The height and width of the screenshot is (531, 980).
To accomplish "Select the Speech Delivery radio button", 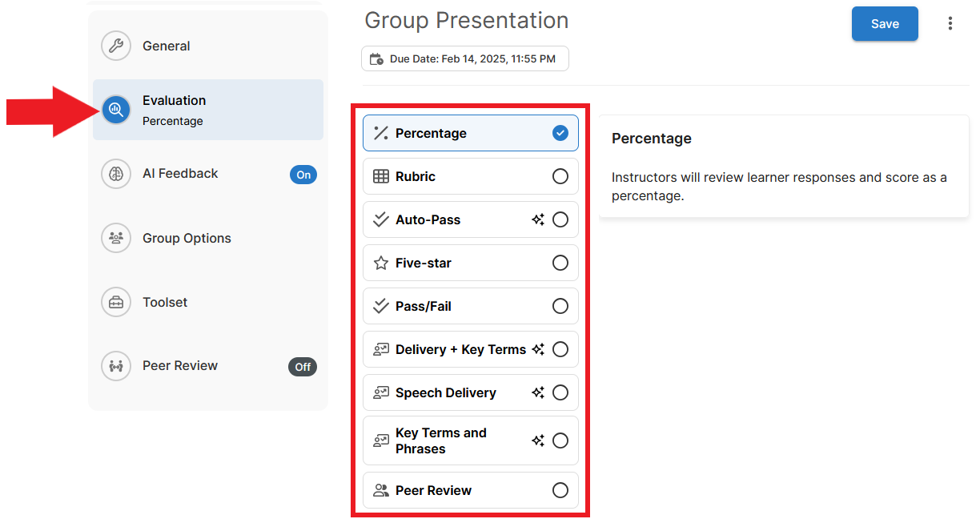I will point(560,392).
